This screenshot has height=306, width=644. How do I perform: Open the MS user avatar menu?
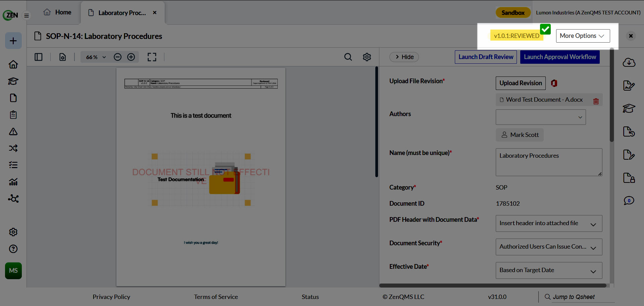coord(13,270)
